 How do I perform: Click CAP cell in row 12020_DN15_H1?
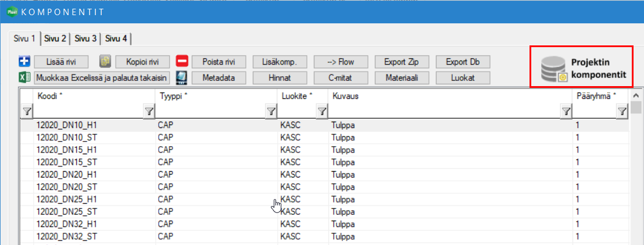coord(216,150)
